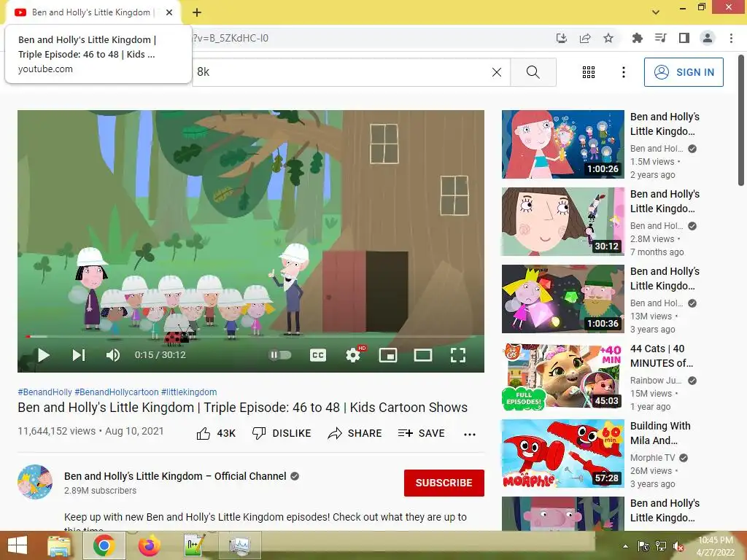Open the channel avatar image
Viewport: 747px width, 560px height.
(35, 482)
